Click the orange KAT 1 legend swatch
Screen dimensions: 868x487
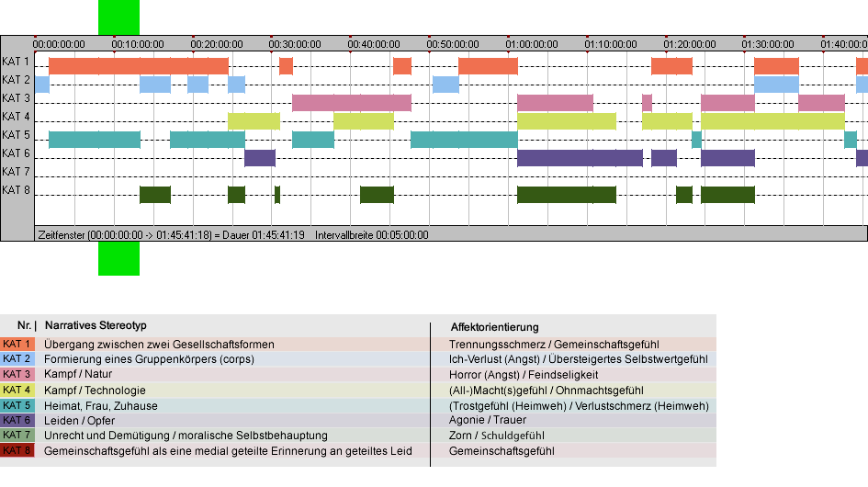17,344
